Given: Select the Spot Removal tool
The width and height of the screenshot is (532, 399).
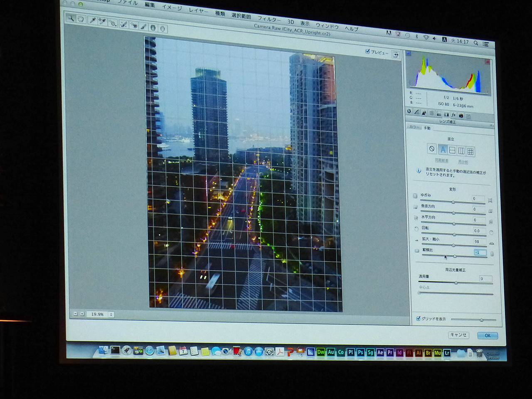Looking at the screenshot, I should click(124, 24).
